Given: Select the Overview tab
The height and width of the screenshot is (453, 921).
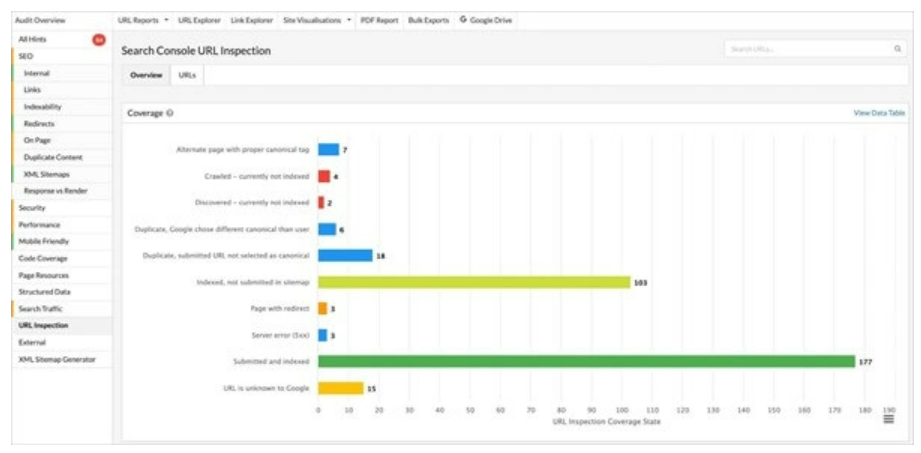Looking at the screenshot, I should pos(146,76).
